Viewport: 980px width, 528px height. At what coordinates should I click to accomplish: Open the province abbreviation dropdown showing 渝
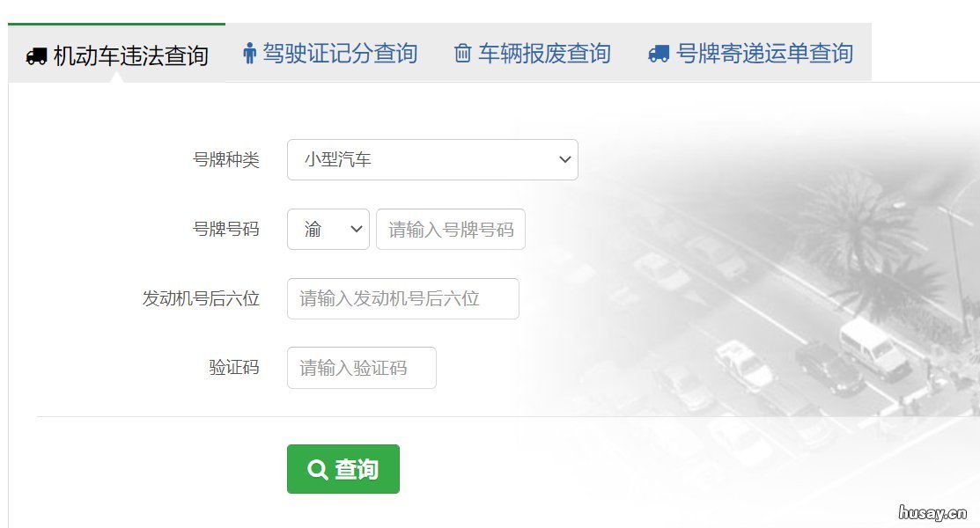pos(328,229)
